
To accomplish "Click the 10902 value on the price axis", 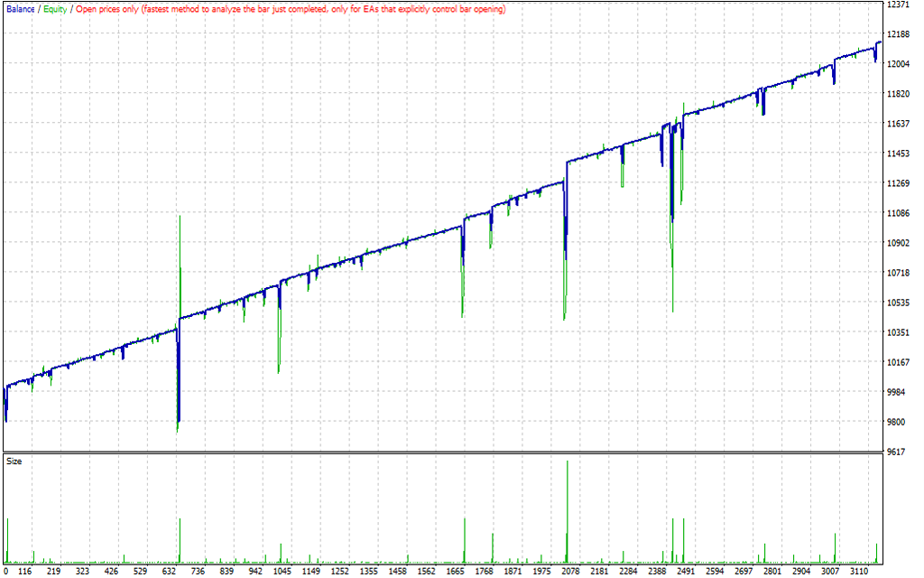I will tap(899, 244).
